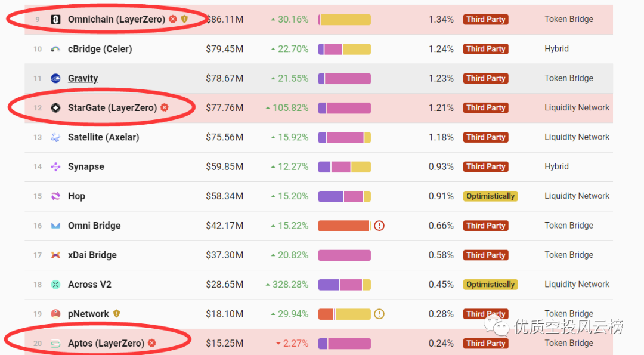
Task: Click the StarGate (LayerZero) logo icon
Action: (55, 107)
